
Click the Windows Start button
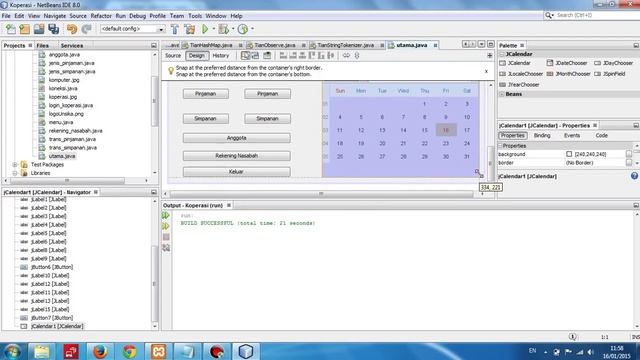[12, 351]
